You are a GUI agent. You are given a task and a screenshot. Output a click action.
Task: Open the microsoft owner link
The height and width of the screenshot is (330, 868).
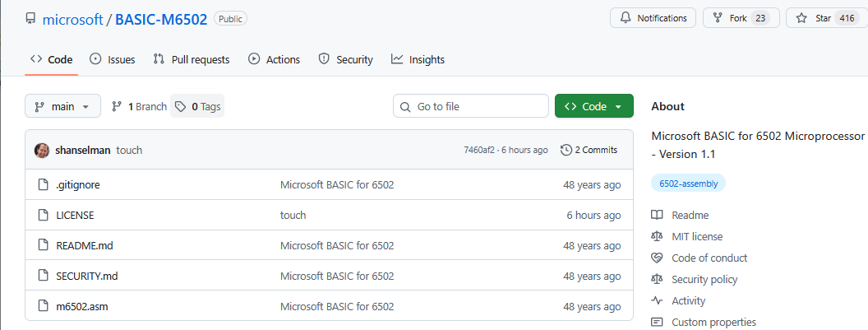73,20
